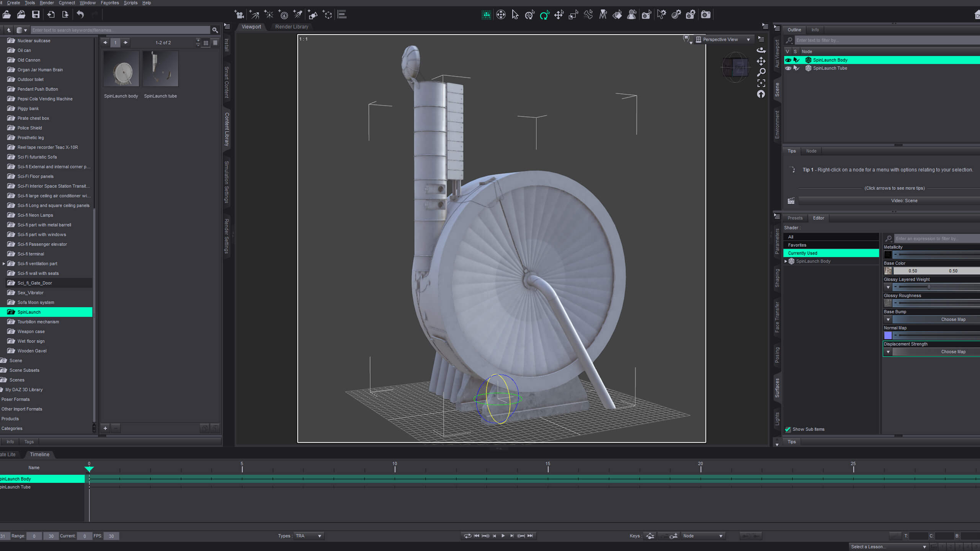Select the Universal tool in toolbar

(x=530, y=15)
